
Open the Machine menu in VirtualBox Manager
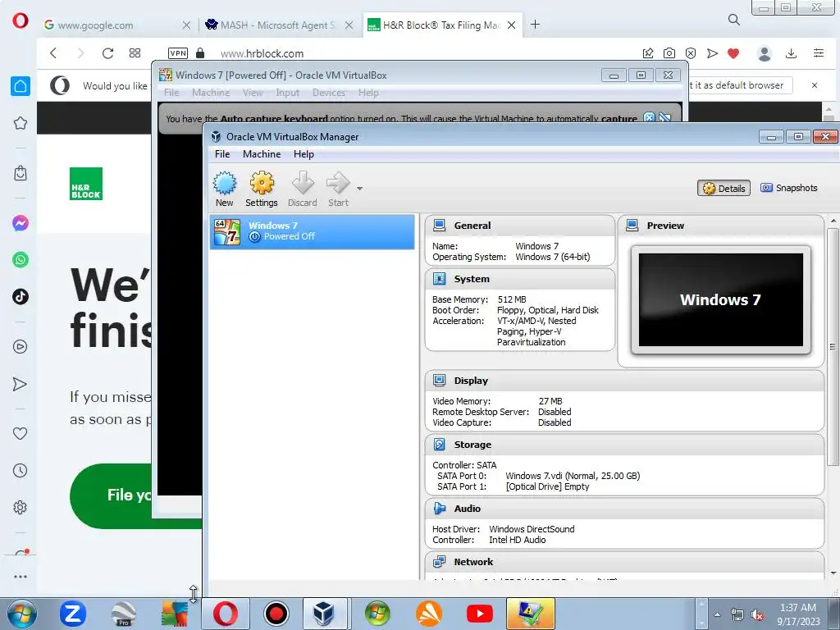click(x=262, y=154)
